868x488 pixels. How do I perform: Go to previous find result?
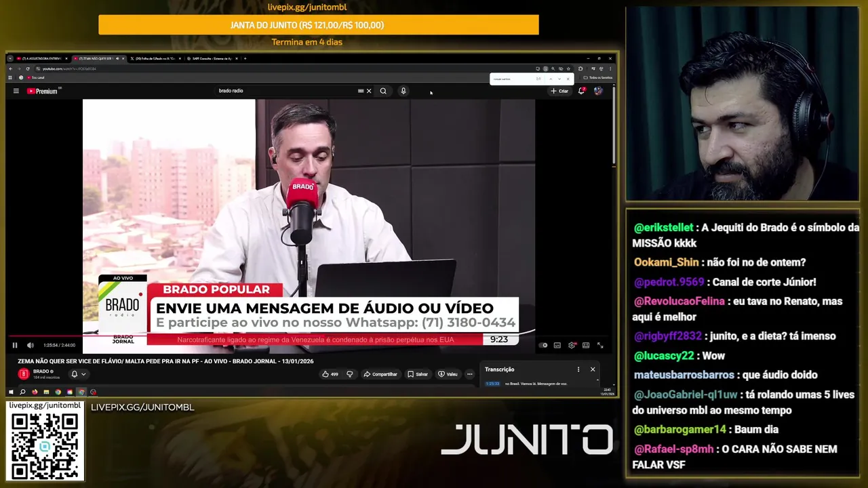click(x=551, y=79)
